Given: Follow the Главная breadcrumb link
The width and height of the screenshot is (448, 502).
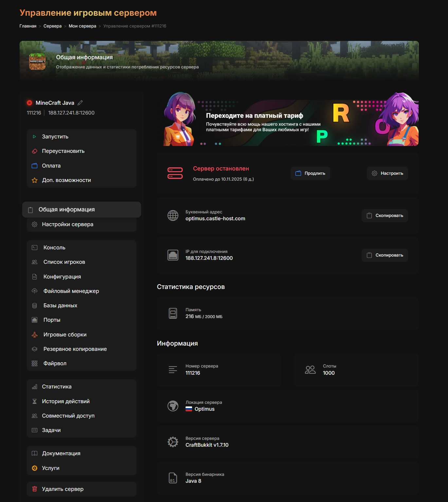Looking at the screenshot, I should (x=28, y=26).
